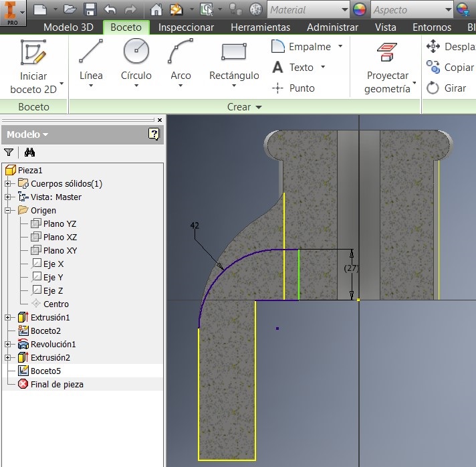Switch to the Modelo 3D ribbon tab
Screen dimensions: 476x467
(68, 27)
